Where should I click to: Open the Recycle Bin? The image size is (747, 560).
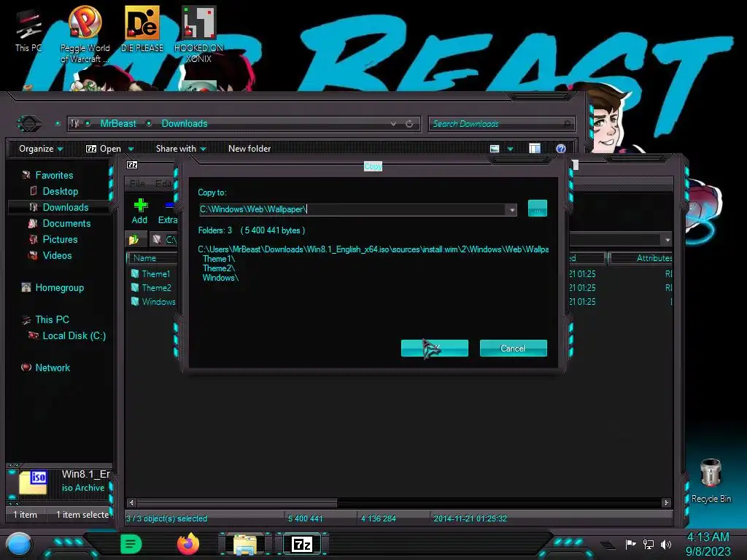click(711, 481)
